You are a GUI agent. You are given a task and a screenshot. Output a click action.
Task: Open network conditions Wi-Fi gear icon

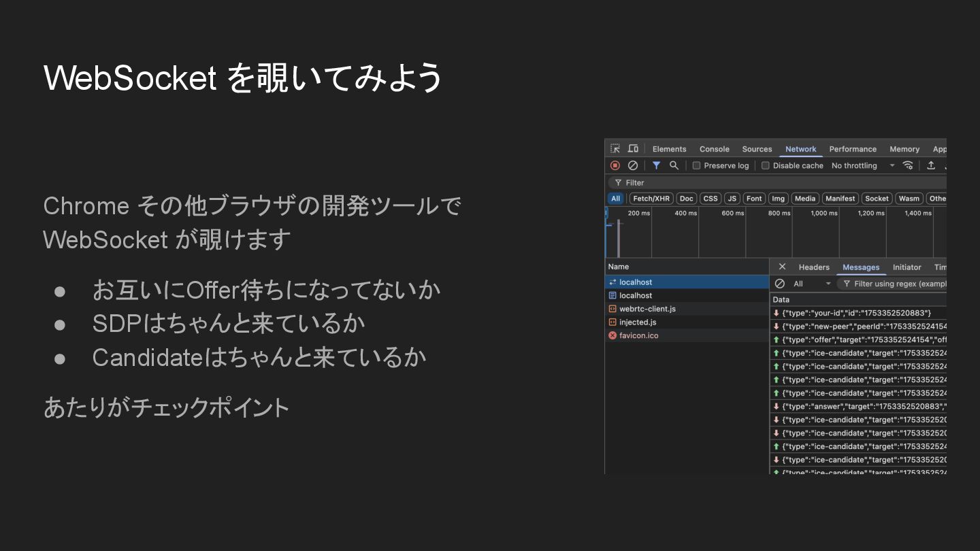click(x=908, y=165)
